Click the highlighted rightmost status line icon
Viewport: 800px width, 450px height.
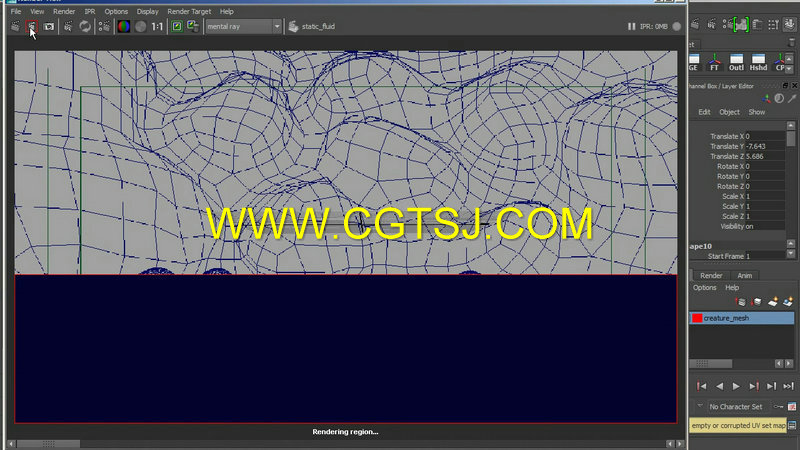(789, 23)
